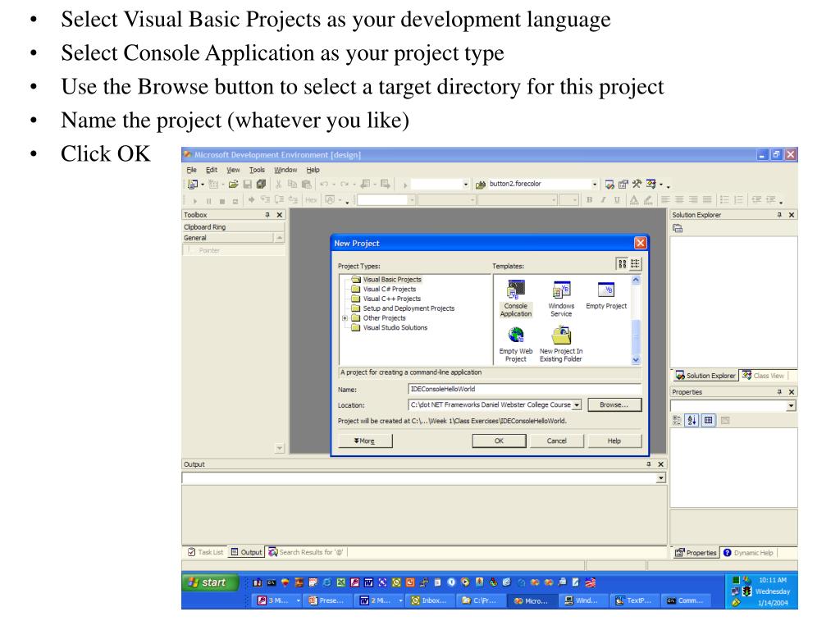Click the Solution Explorer panel's toolbar icon
Viewport: 840px width, 630px height.
678,229
